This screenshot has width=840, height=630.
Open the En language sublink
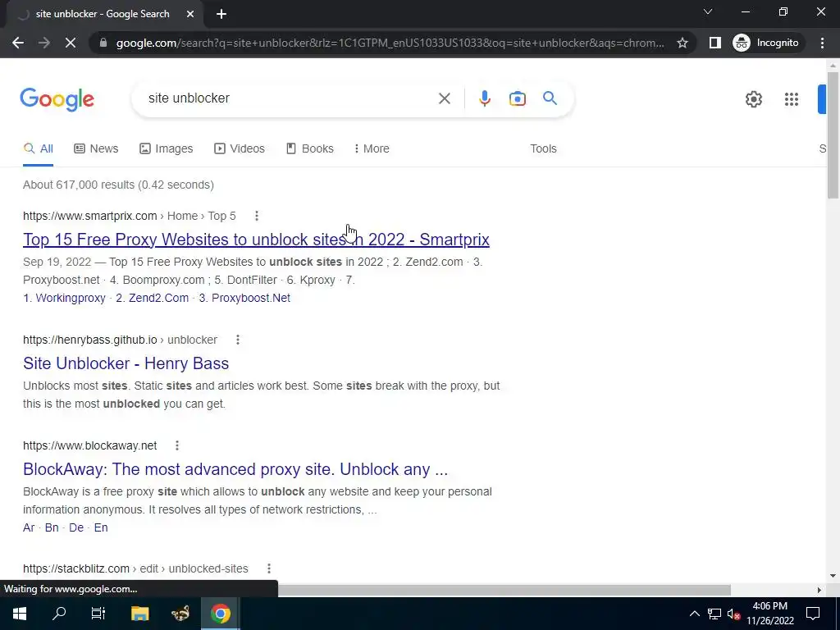coord(101,527)
